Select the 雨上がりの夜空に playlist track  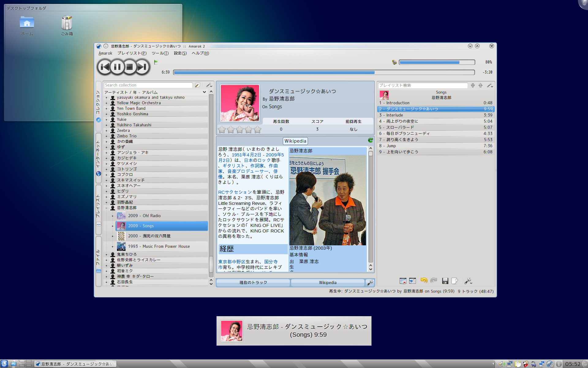pos(436,121)
